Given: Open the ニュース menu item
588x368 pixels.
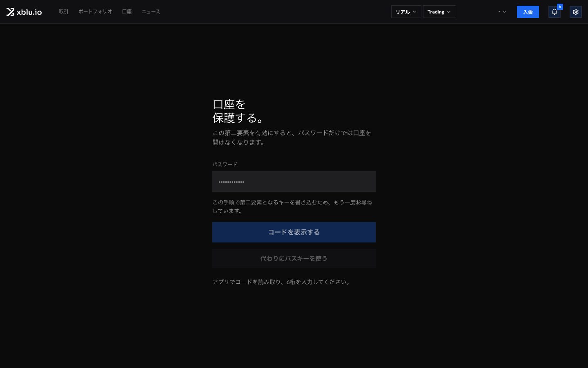Looking at the screenshot, I should 151,11.
